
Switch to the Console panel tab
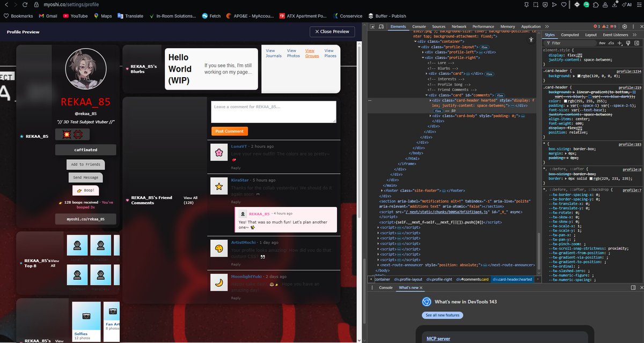pyautogui.click(x=419, y=26)
